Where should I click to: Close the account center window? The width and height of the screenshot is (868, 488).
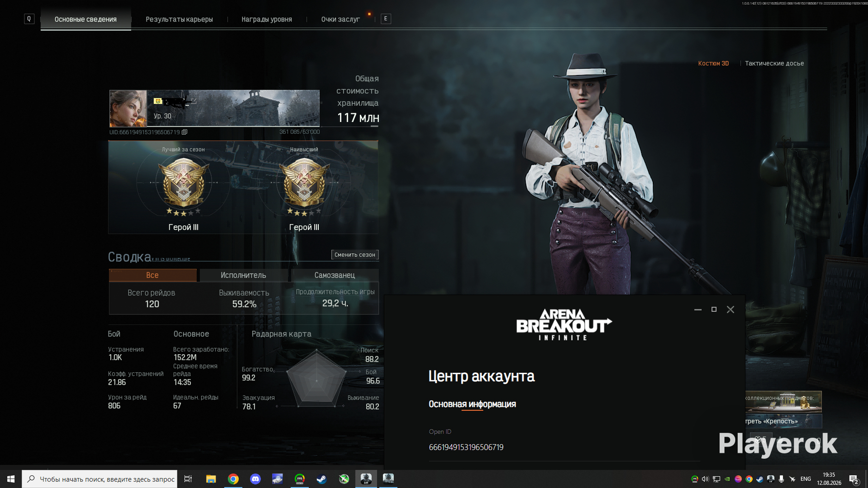[x=730, y=309]
